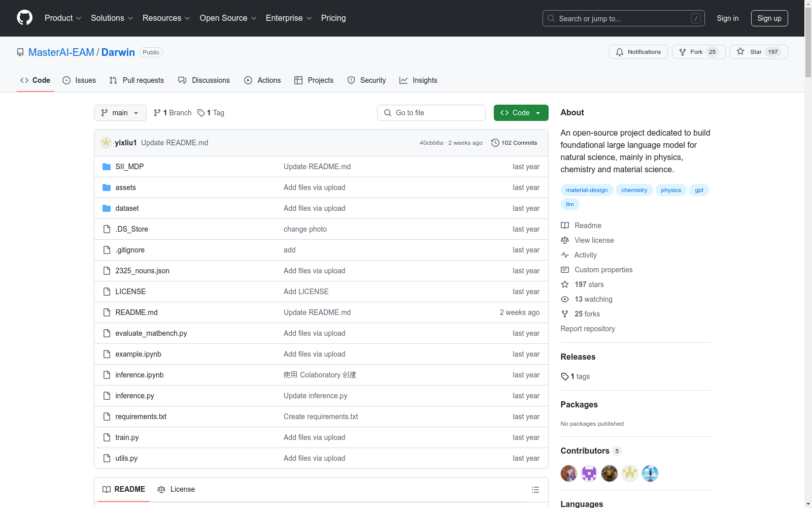Open yixliu1 avatar in commit header
The width and height of the screenshot is (812, 508).
[x=106, y=143]
